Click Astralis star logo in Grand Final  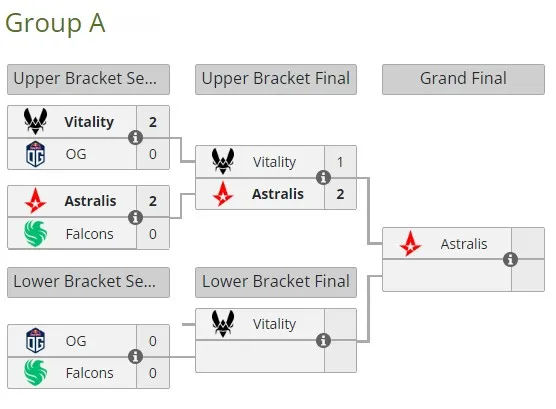pos(410,244)
